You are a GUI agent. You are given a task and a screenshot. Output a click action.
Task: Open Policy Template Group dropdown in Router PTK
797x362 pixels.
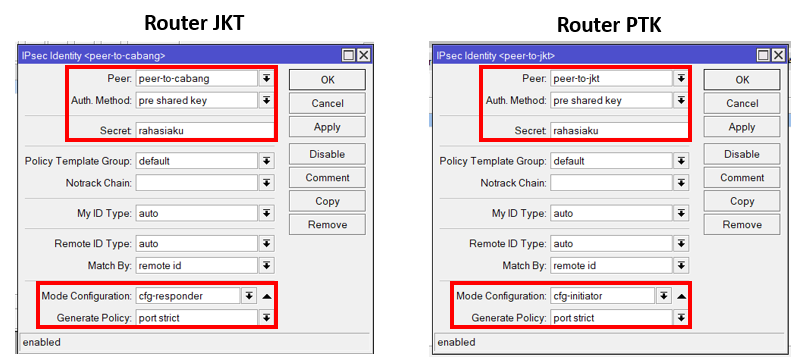pyautogui.click(x=681, y=161)
